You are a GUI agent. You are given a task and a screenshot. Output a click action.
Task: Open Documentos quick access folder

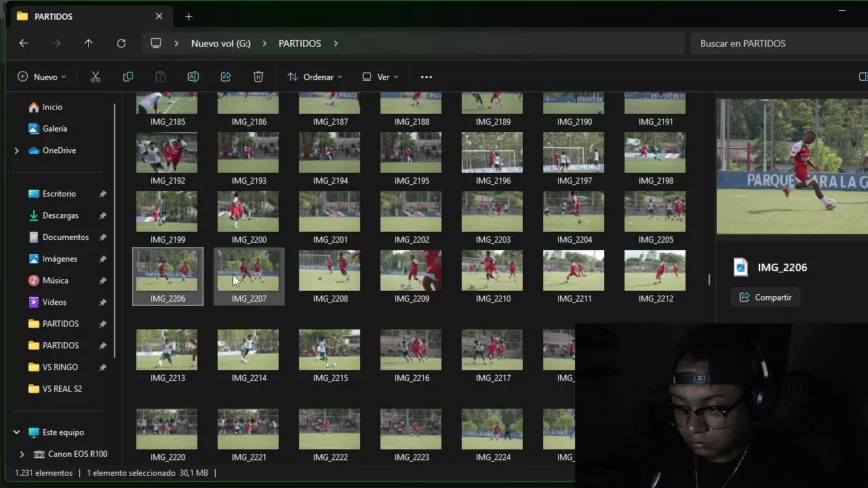click(x=65, y=237)
